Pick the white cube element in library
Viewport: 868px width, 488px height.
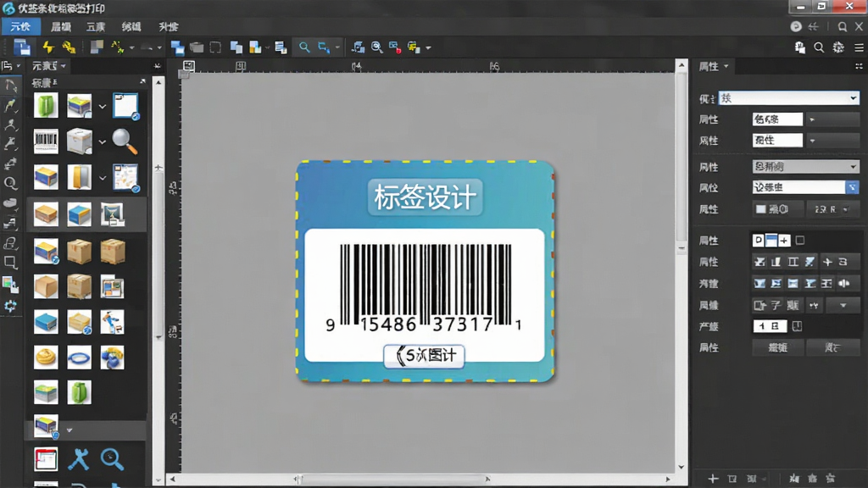[79, 141]
